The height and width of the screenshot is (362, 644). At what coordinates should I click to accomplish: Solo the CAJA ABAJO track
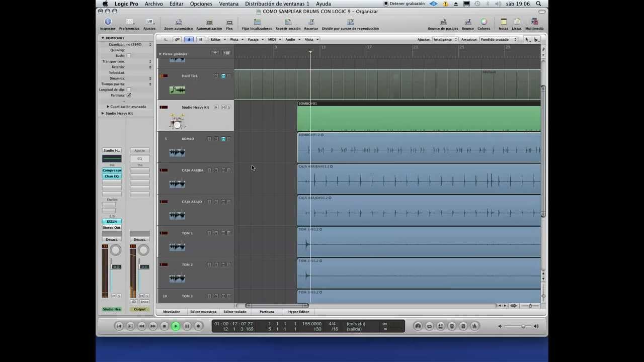(x=228, y=202)
